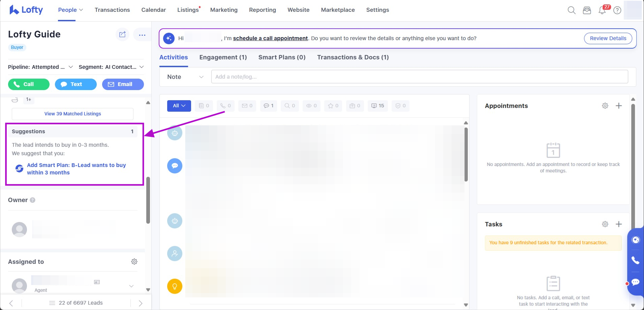Screen dimensions: 644x310
Task: Click the share icon beside Lofty Guide
Action: (122, 34)
